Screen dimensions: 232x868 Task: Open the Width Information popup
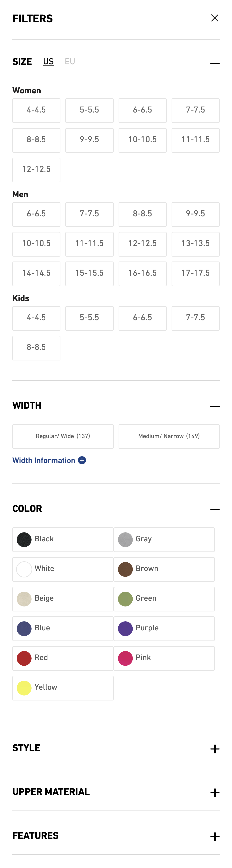coord(49,460)
